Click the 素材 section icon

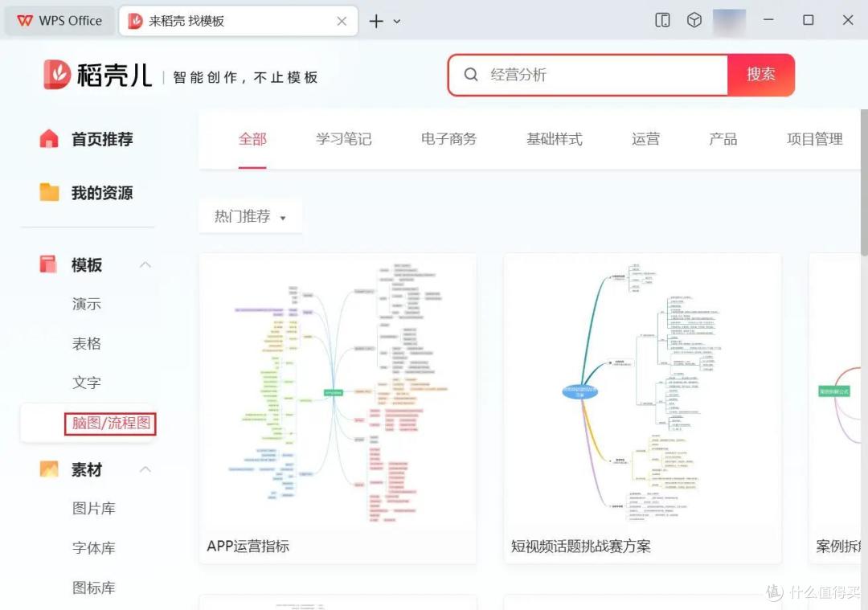[49, 469]
